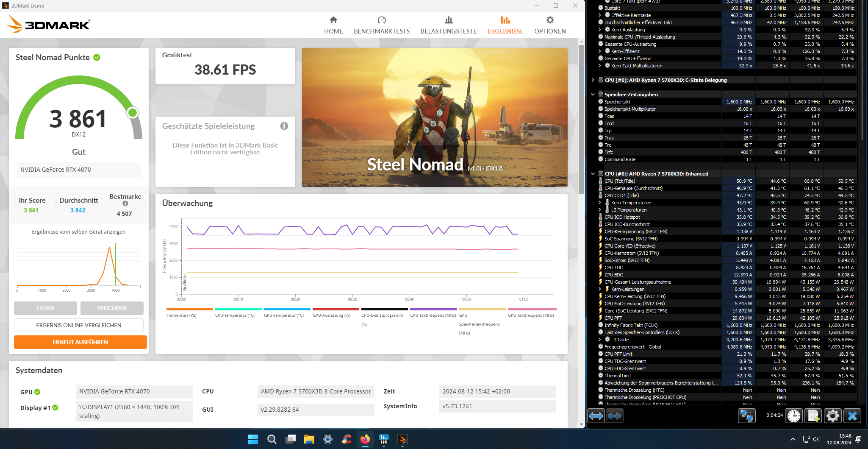Open File Explorer from the taskbar
Viewport: 868px width, 449px height.
click(309, 439)
